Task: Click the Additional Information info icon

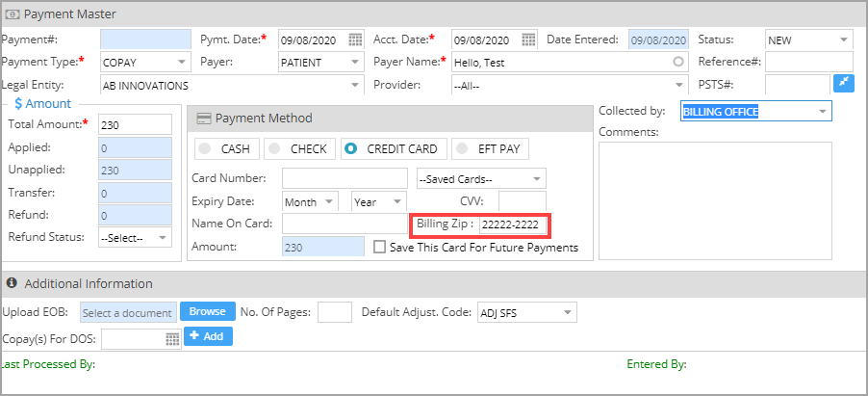Action: (x=12, y=283)
